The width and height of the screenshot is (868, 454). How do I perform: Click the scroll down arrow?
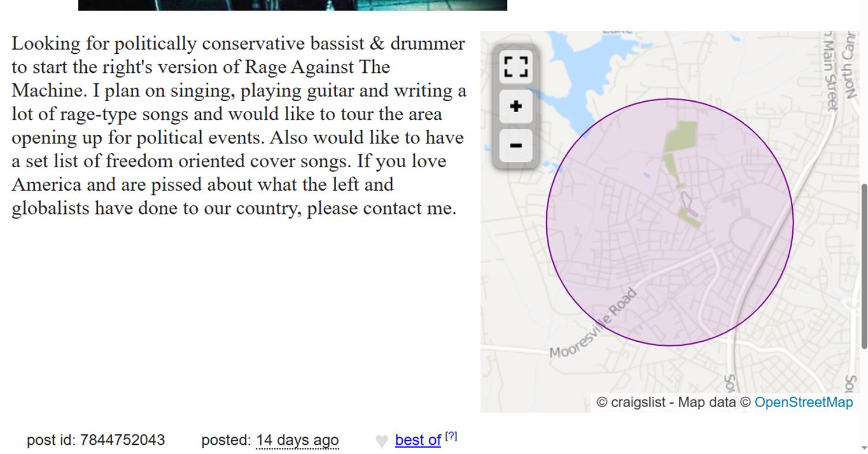pyautogui.click(x=864, y=448)
